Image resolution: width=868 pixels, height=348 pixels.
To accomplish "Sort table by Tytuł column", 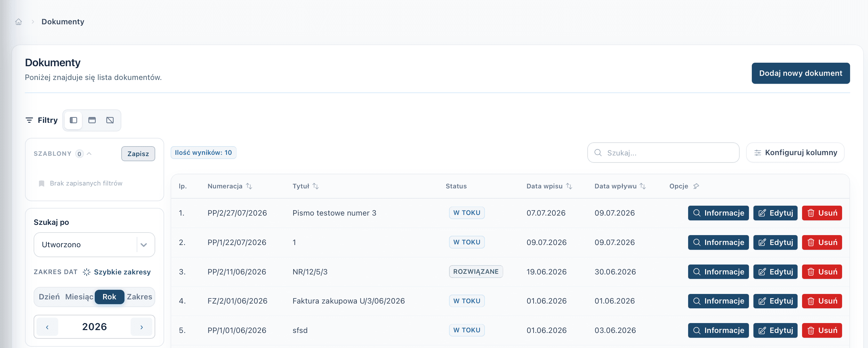I will click(316, 186).
